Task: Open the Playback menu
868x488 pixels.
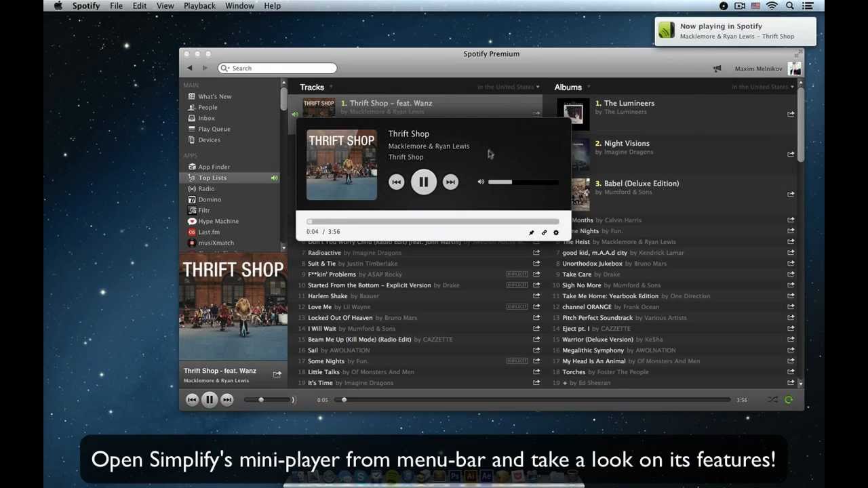Action: point(199,5)
